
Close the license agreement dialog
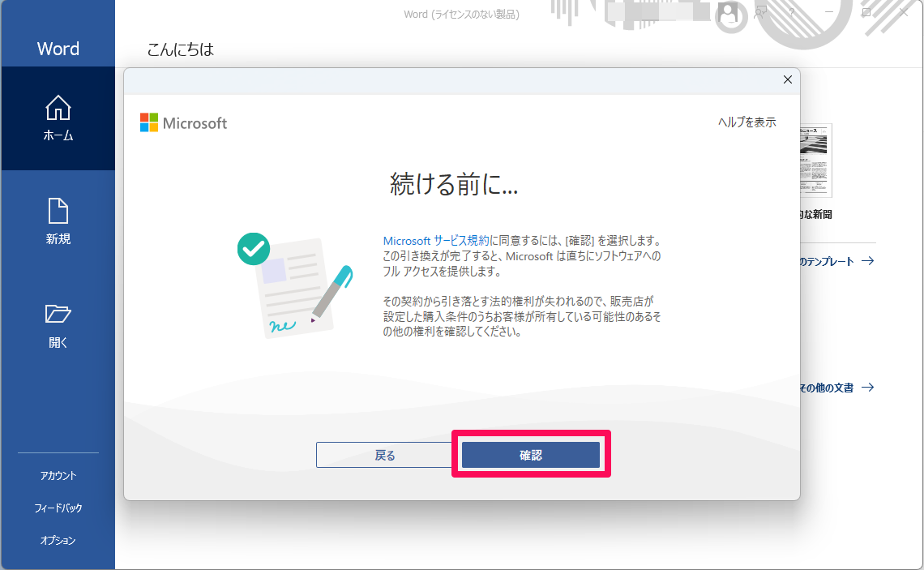(x=787, y=79)
